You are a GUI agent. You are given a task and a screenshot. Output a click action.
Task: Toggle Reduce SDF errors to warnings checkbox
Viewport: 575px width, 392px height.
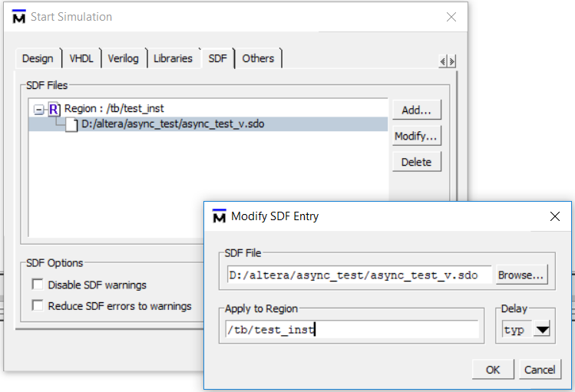[x=38, y=305]
